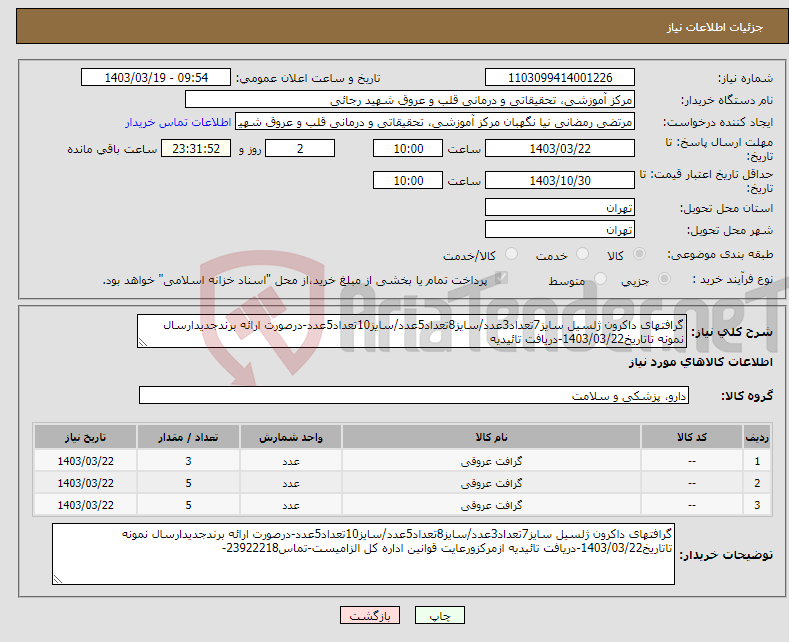Click the resize handle of need description box
Screen dimensions: 789x642
(x=143, y=342)
